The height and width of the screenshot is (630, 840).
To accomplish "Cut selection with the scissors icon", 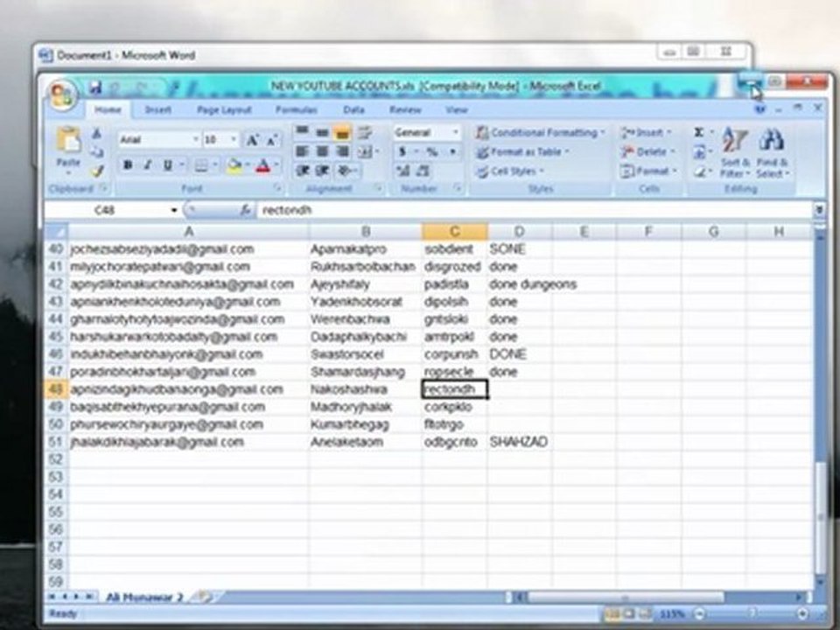I will click(97, 133).
